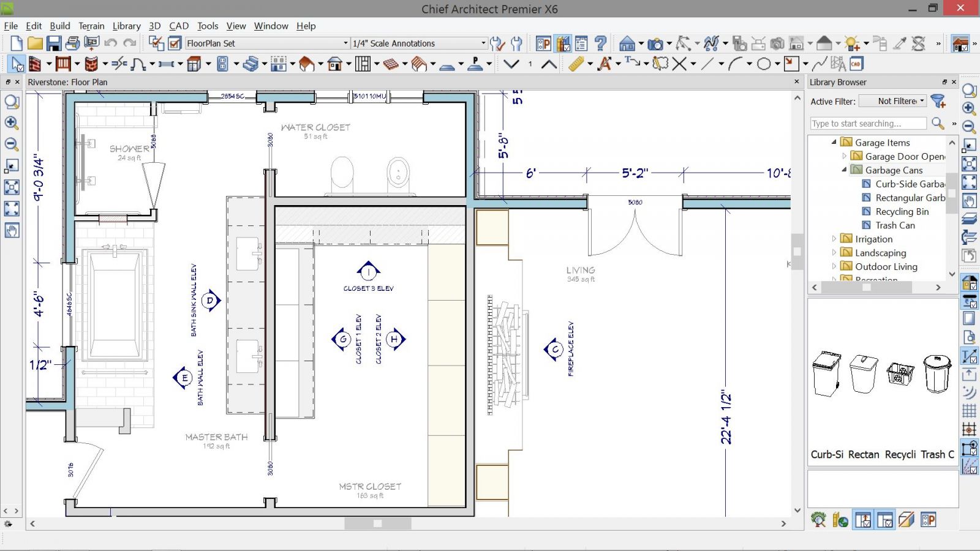Toggle the Reference Display house icon
980x551 pixels.
tap(960, 43)
